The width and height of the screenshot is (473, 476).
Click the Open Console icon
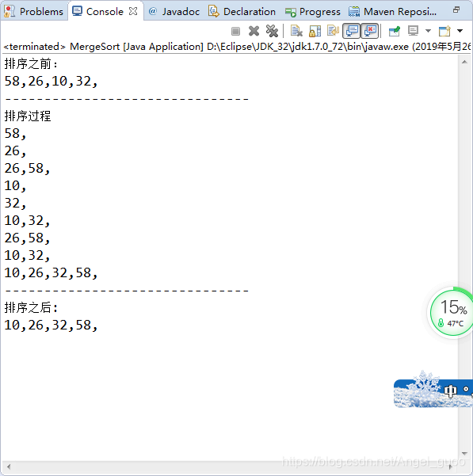coord(444,31)
